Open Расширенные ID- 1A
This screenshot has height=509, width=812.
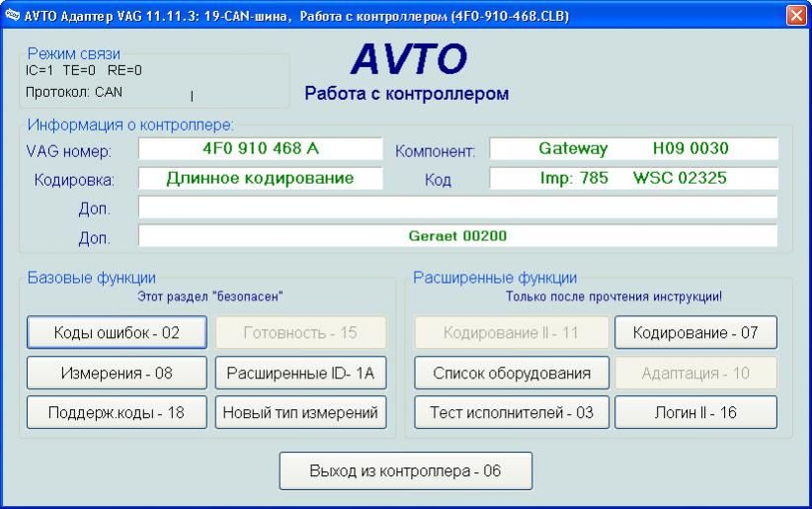coord(301,373)
